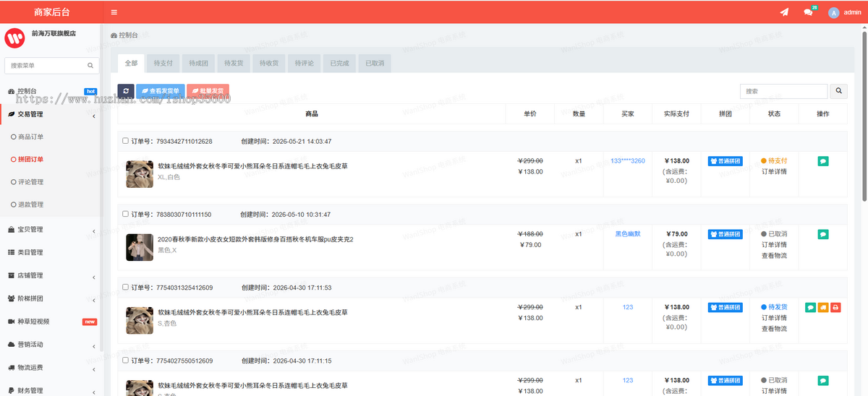Select 评论管理 submenu item
This screenshot has width=868, height=396.
30,182
